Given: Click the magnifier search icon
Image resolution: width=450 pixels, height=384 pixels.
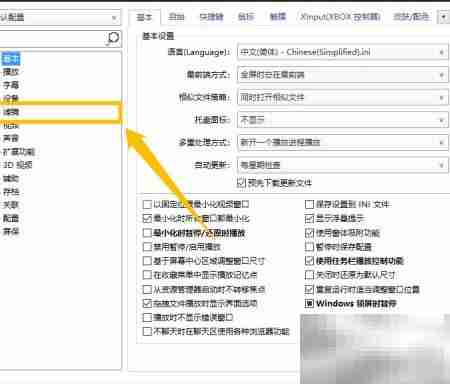Looking at the screenshot, I should [113, 38].
